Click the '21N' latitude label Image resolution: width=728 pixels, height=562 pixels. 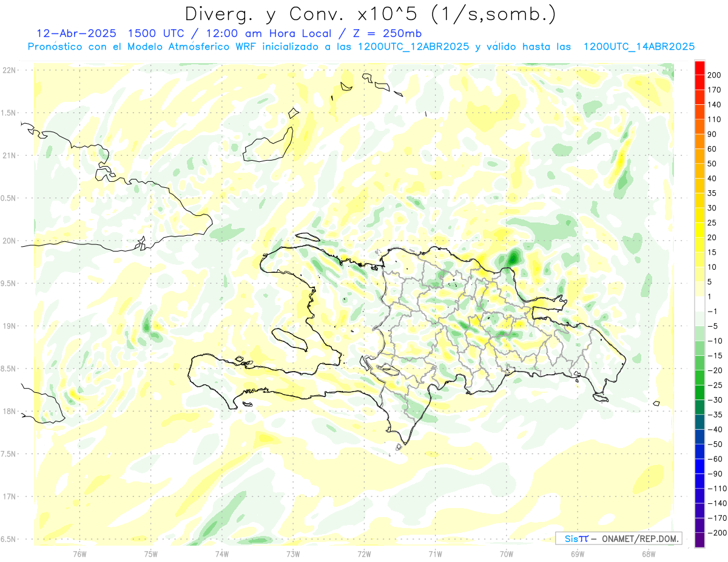point(9,155)
